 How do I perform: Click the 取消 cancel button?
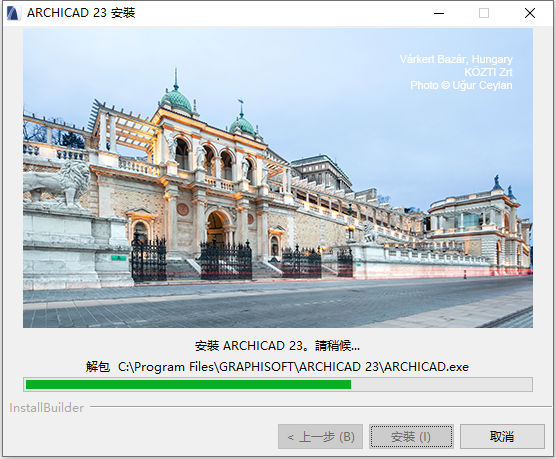point(502,436)
